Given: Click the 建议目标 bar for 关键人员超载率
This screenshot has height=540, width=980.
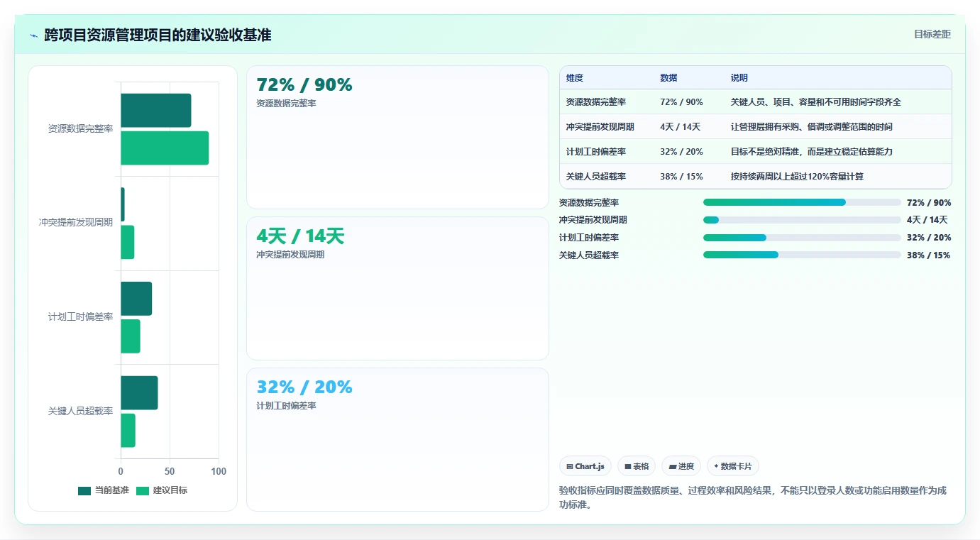Looking at the screenshot, I should pos(128,431).
